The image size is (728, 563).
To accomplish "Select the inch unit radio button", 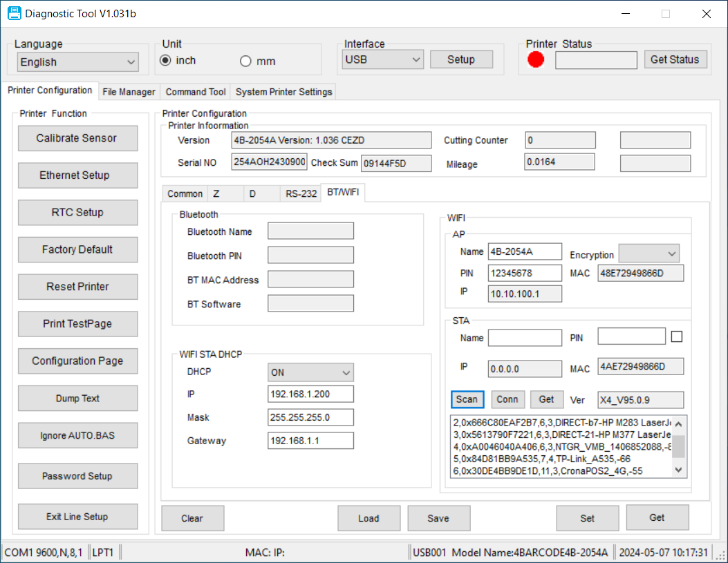I will tap(165, 61).
